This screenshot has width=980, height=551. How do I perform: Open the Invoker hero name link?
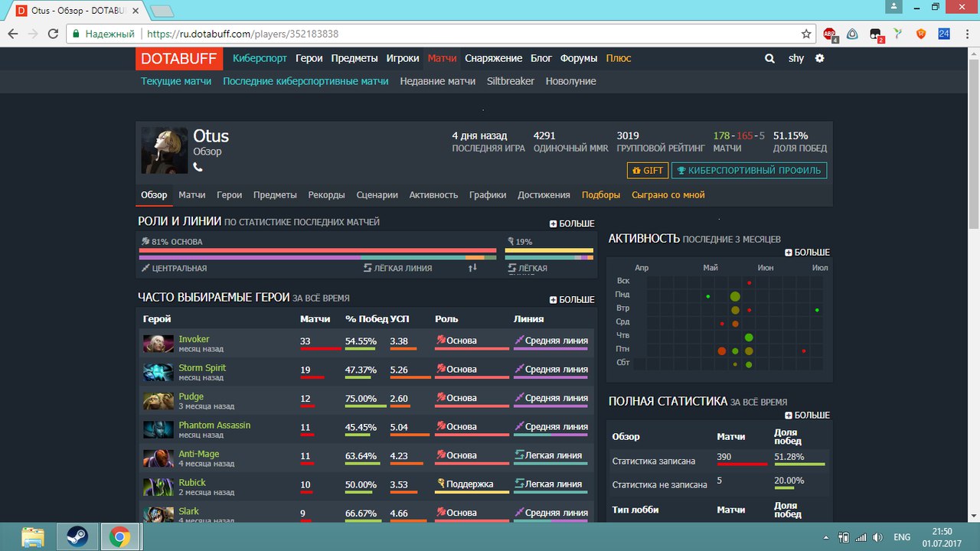tap(194, 339)
